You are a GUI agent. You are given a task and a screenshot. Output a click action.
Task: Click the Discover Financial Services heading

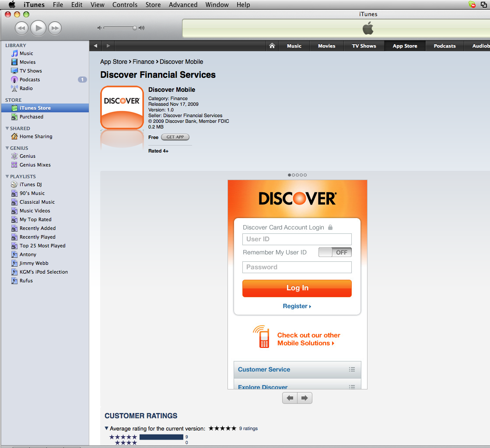click(x=158, y=75)
